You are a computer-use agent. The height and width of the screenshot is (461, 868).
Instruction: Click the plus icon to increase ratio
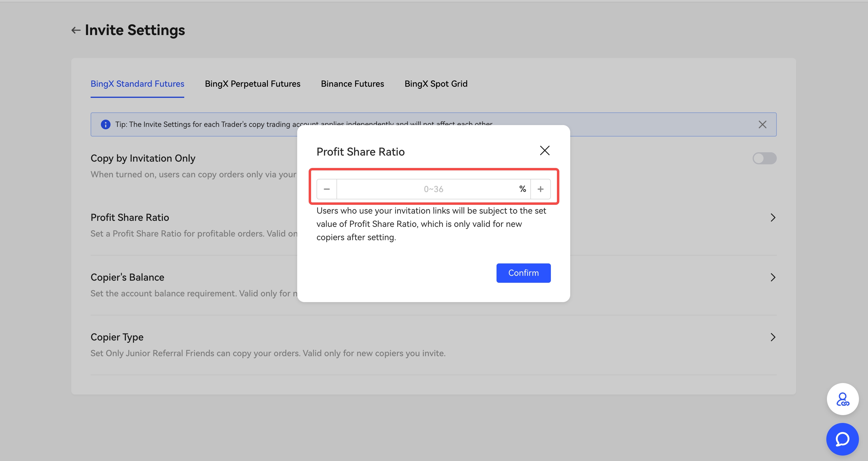pyautogui.click(x=540, y=189)
